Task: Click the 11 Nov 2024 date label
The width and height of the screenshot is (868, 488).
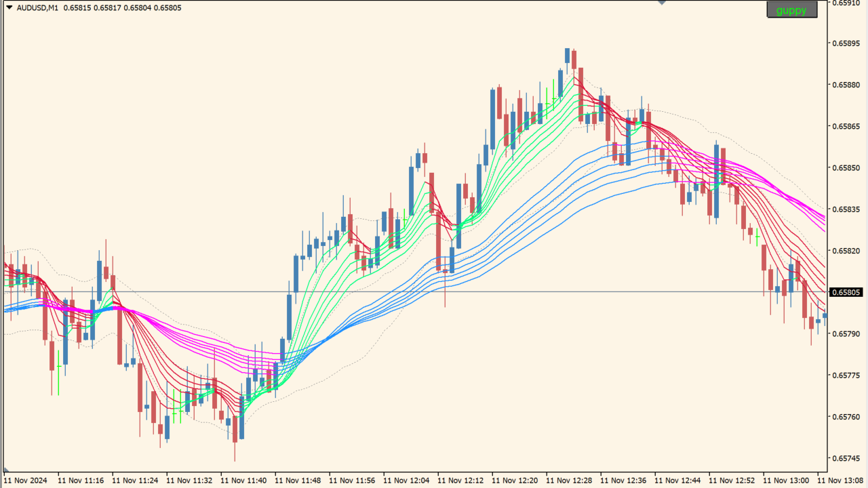Action: (x=25, y=481)
